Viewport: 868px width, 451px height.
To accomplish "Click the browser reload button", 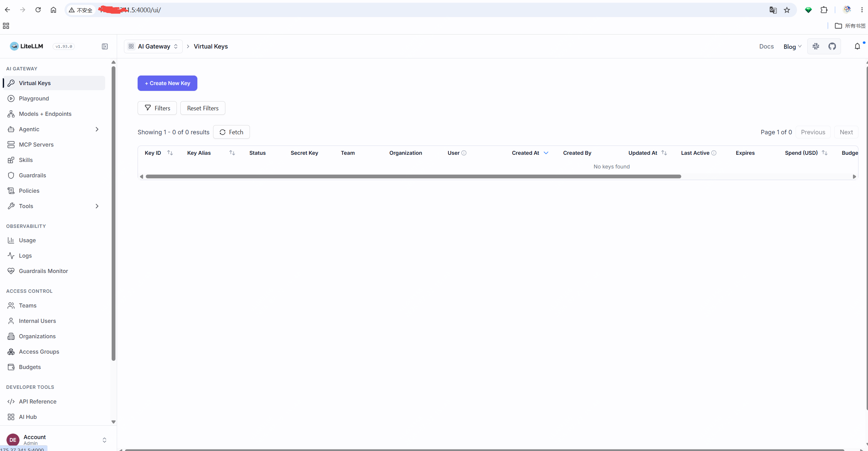I will coord(38,10).
